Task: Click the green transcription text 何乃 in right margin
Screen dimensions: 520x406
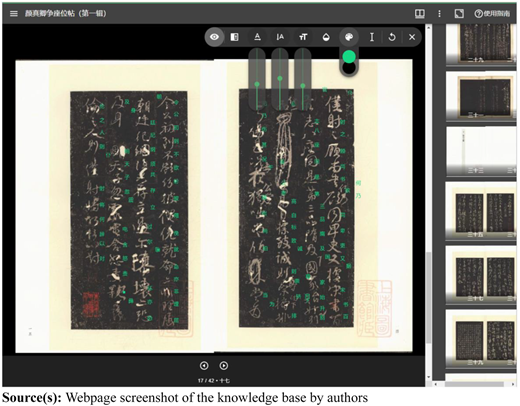Action: coord(358,189)
